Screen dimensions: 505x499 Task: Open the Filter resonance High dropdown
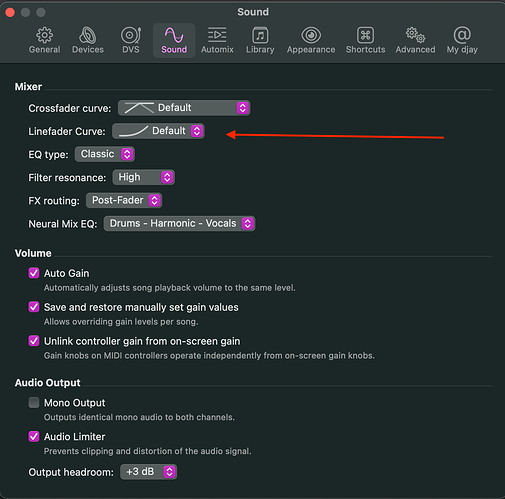144,177
